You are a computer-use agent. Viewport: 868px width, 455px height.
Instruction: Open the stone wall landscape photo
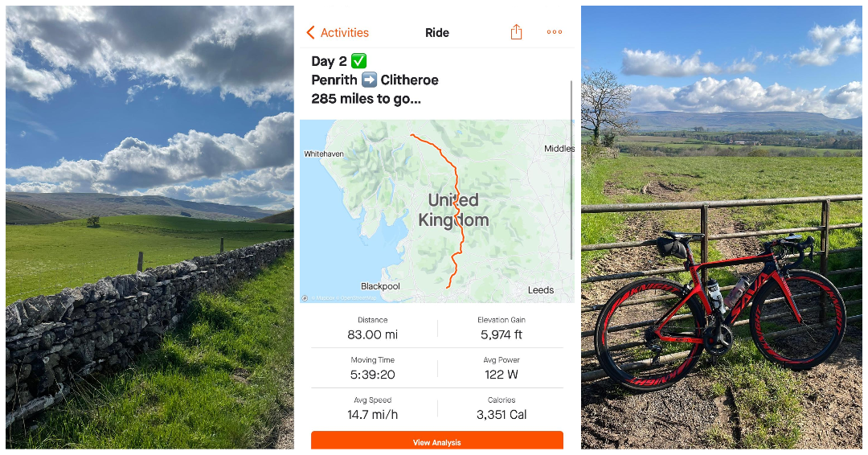pyautogui.click(x=149, y=227)
